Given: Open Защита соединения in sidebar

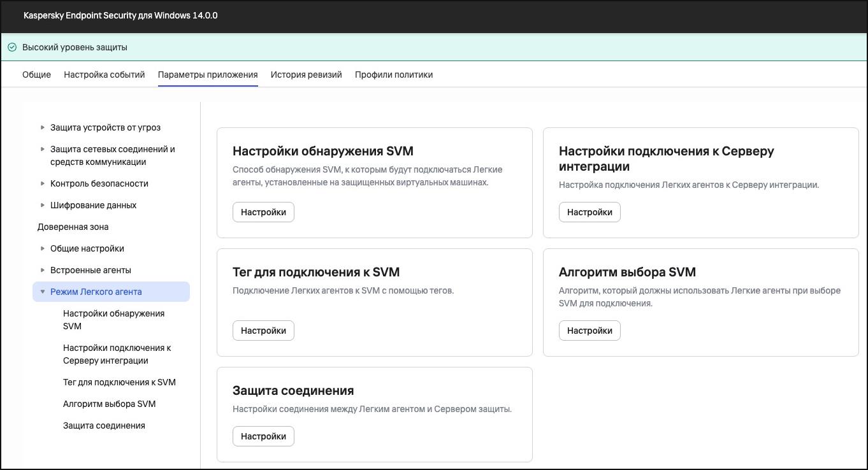Looking at the screenshot, I should click(104, 425).
